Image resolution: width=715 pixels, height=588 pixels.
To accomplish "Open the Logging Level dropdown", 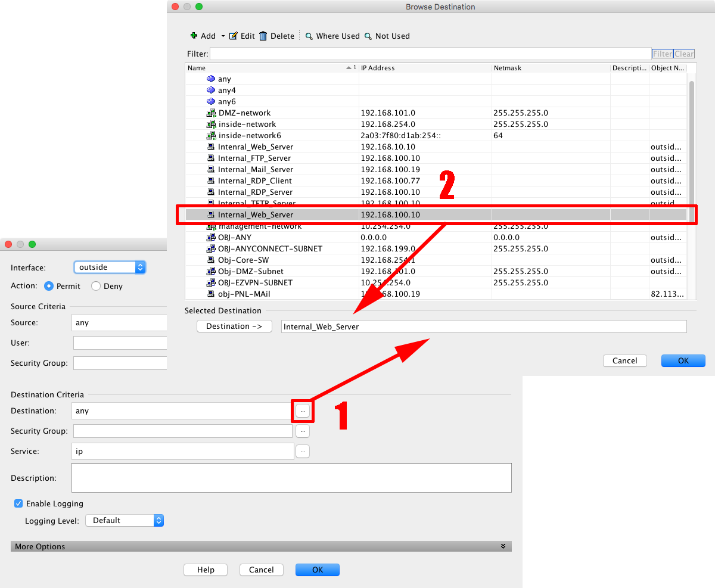I will (125, 520).
